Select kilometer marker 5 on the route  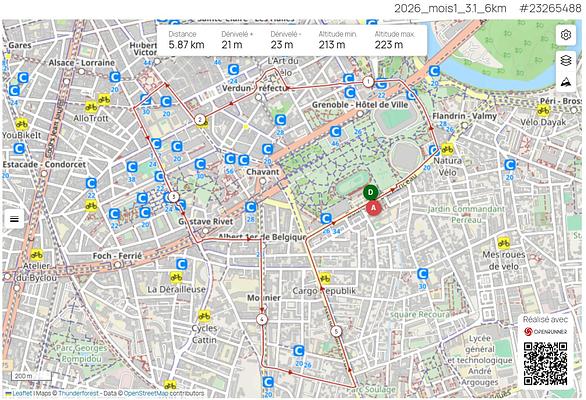click(336, 331)
